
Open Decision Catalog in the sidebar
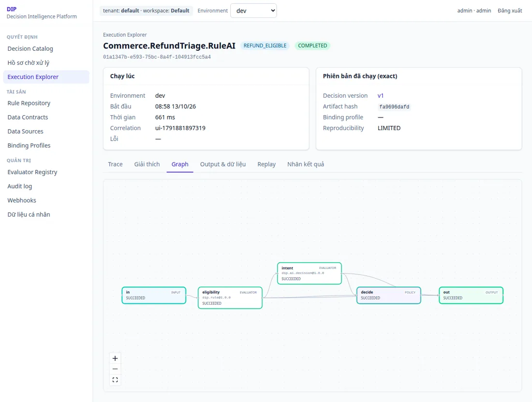[x=46, y=48]
